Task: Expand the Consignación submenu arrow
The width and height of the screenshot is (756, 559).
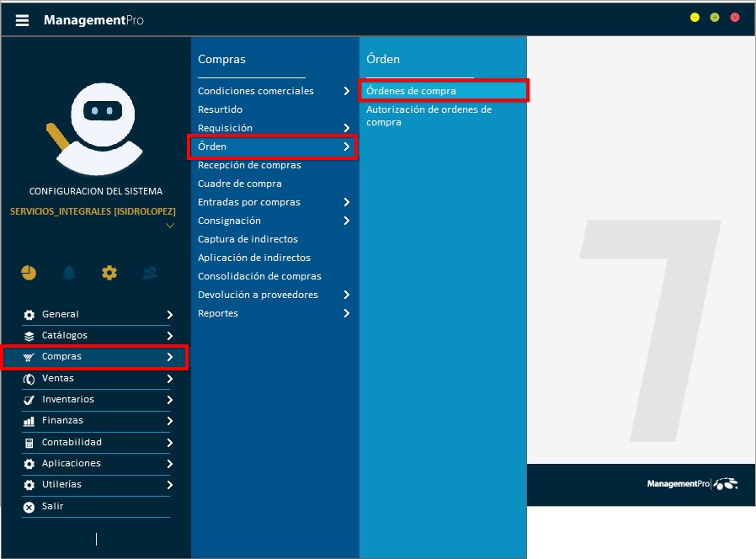Action: tap(347, 221)
